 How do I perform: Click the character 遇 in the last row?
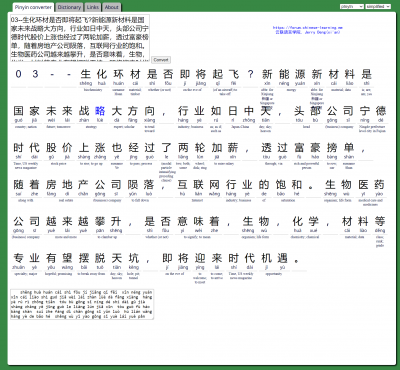pyautogui.click(x=282, y=258)
